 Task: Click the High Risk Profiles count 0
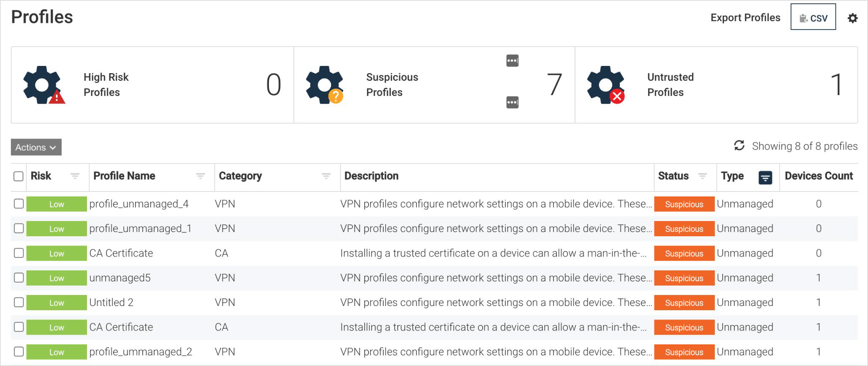[x=274, y=85]
